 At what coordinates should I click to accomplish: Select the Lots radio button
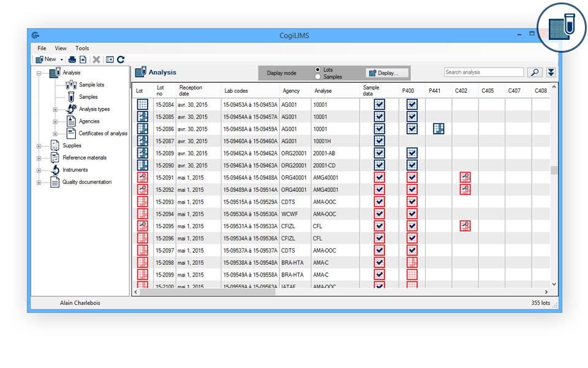pos(318,69)
